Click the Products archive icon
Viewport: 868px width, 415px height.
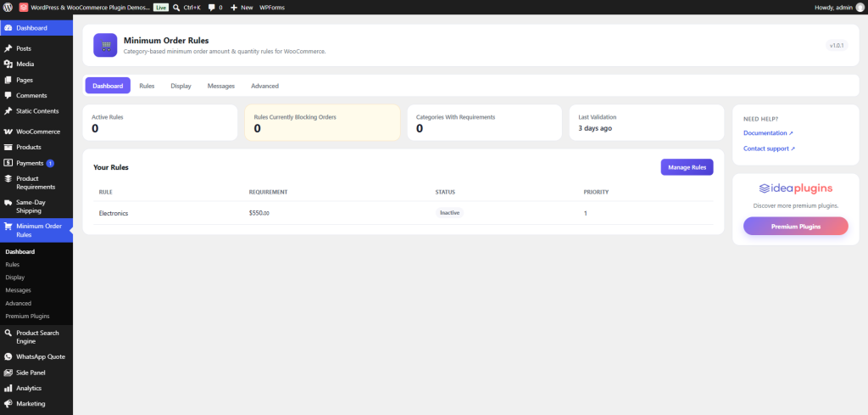coord(8,148)
